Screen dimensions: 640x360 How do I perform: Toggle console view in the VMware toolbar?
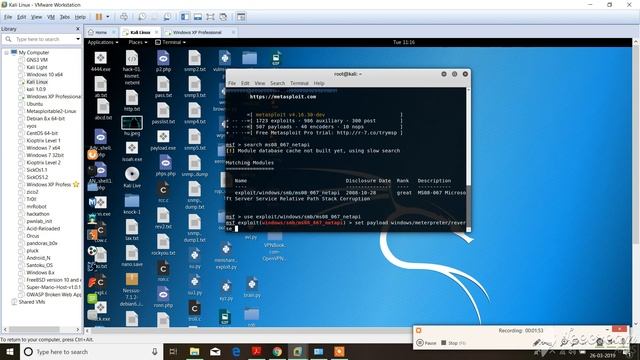pyautogui.click(x=241, y=17)
